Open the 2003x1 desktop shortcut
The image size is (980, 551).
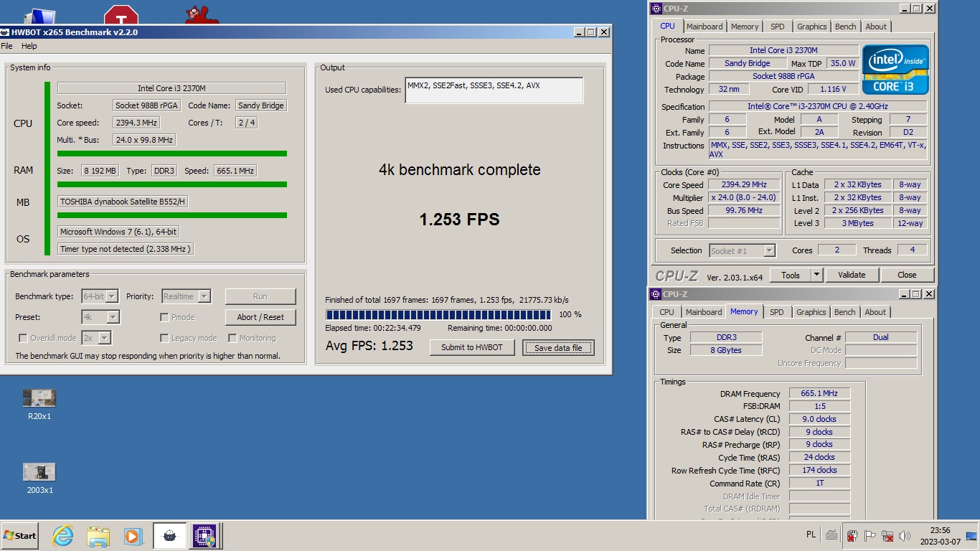pos(39,478)
